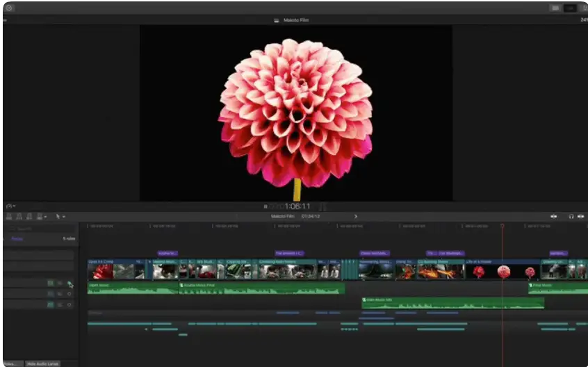Toggle video skimming icon

(553, 216)
